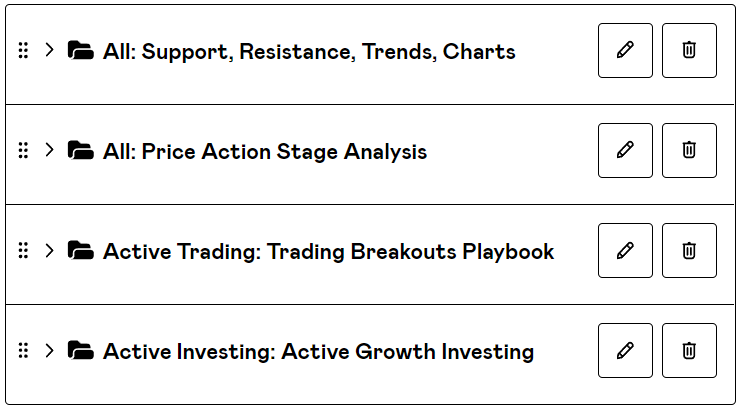Expand the Active Growth Investing chevron
Screen dimensions: 740x410
(x=49, y=351)
